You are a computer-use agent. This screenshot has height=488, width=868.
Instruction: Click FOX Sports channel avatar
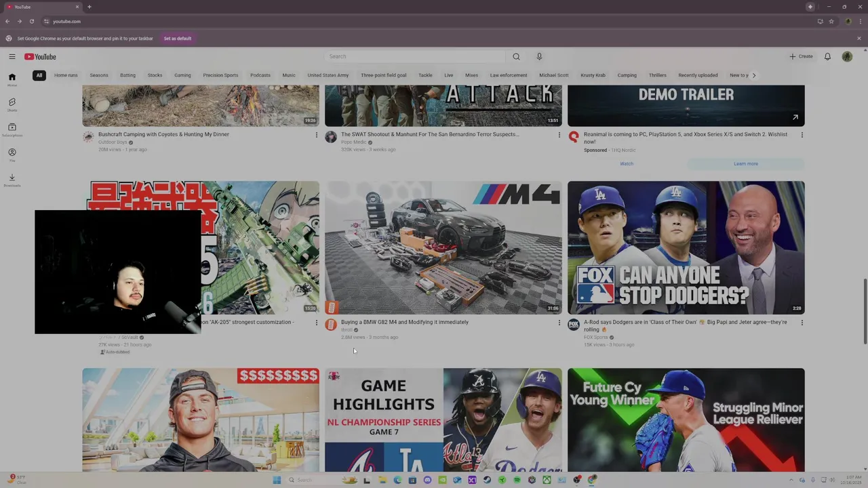[x=574, y=325]
